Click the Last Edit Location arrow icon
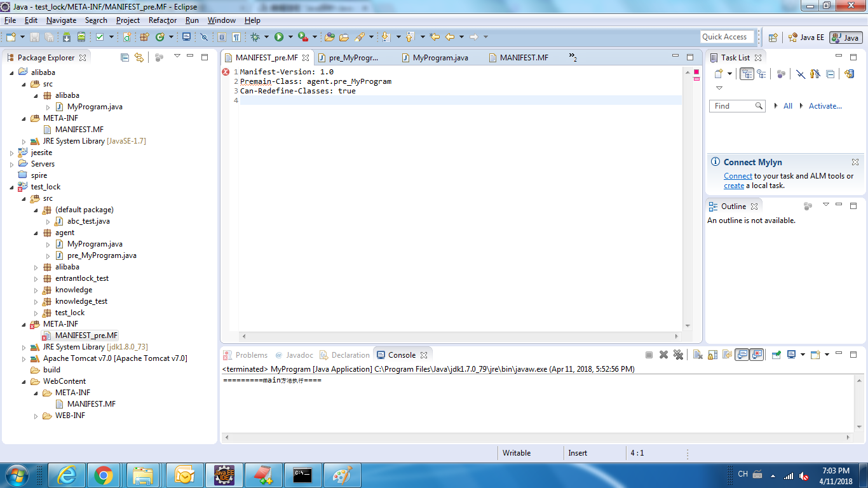Viewport: 868px width, 488px height. (434, 37)
